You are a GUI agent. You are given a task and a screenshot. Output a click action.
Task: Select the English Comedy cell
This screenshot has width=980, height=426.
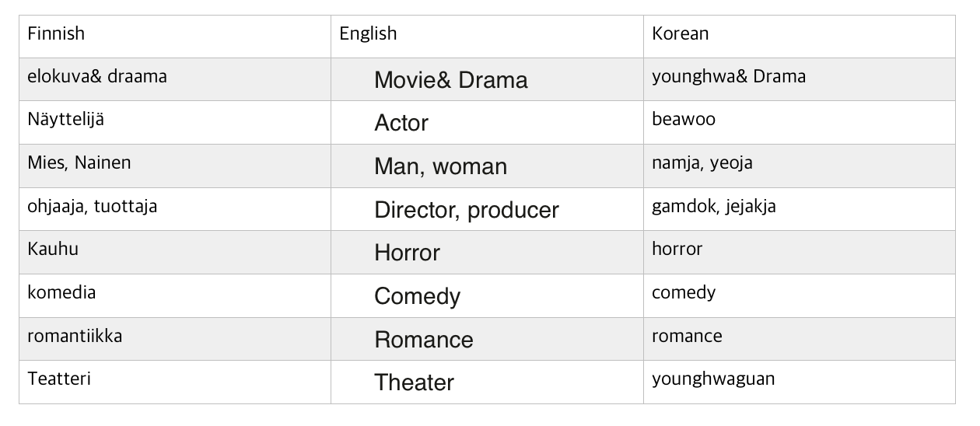[x=488, y=296]
